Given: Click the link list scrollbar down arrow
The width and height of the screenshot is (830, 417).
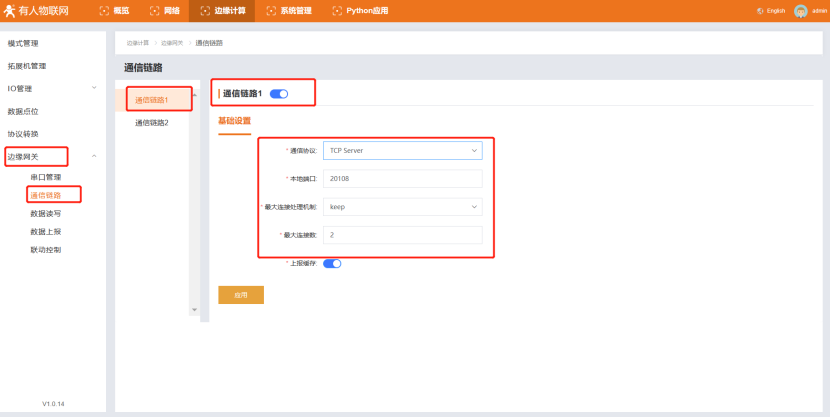Looking at the screenshot, I should point(194,310).
